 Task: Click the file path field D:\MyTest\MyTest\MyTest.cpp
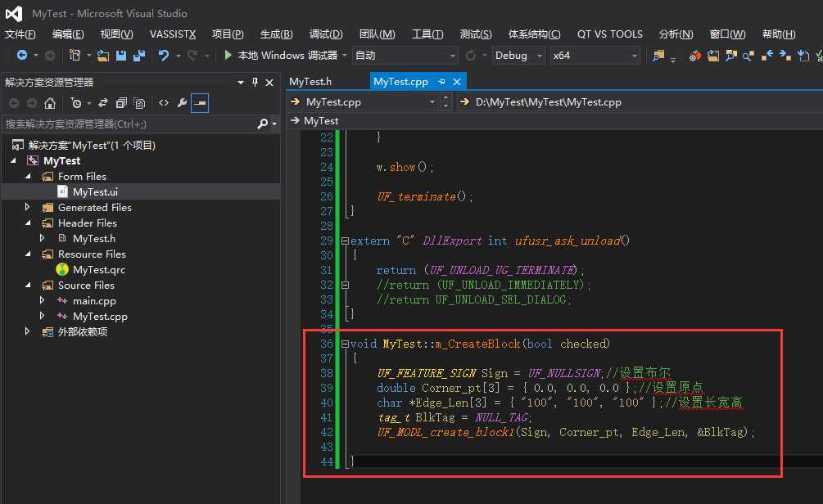pyautogui.click(x=549, y=102)
